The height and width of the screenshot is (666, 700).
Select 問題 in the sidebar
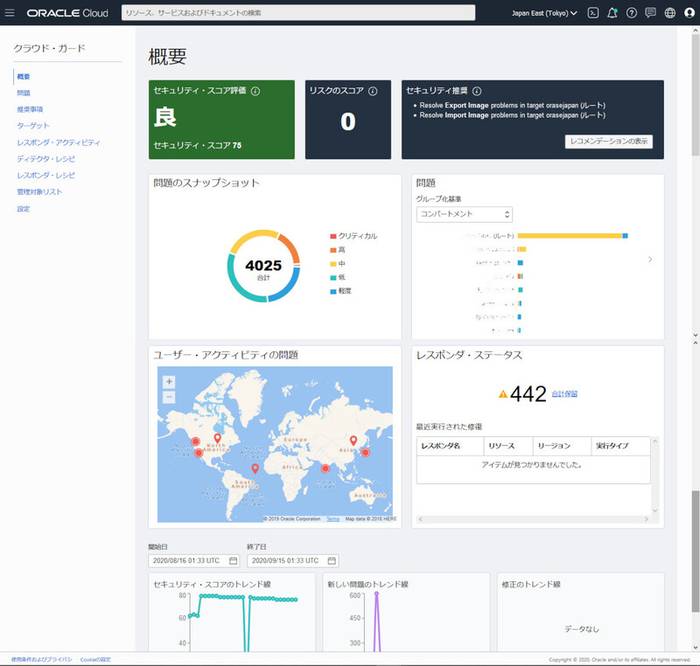click(23, 93)
